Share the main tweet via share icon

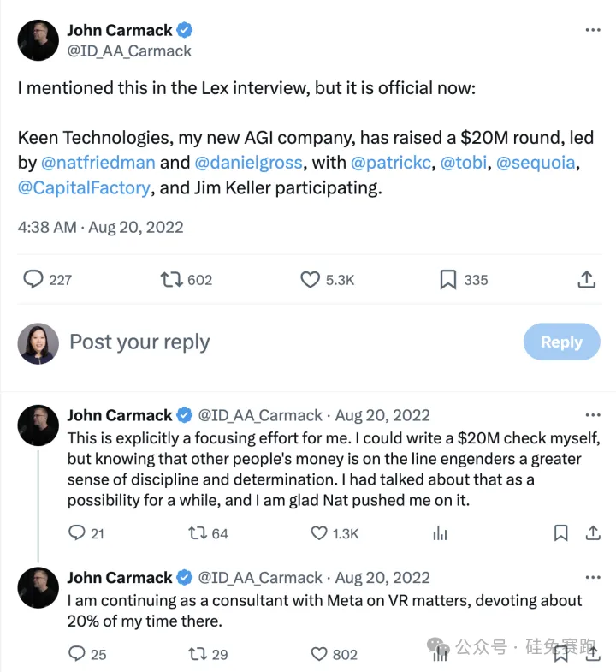coord(587,279)
